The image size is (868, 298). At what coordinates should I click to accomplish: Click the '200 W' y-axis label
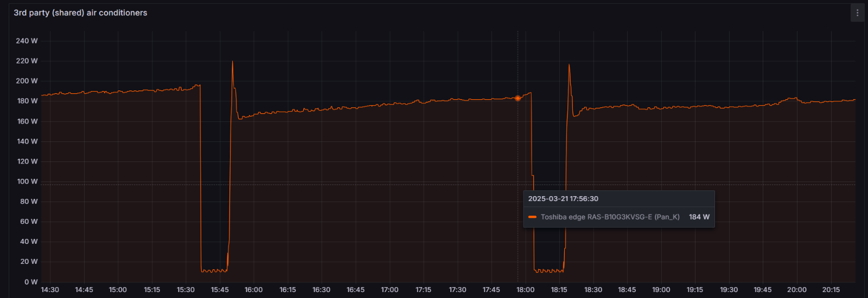pos(27,81)
